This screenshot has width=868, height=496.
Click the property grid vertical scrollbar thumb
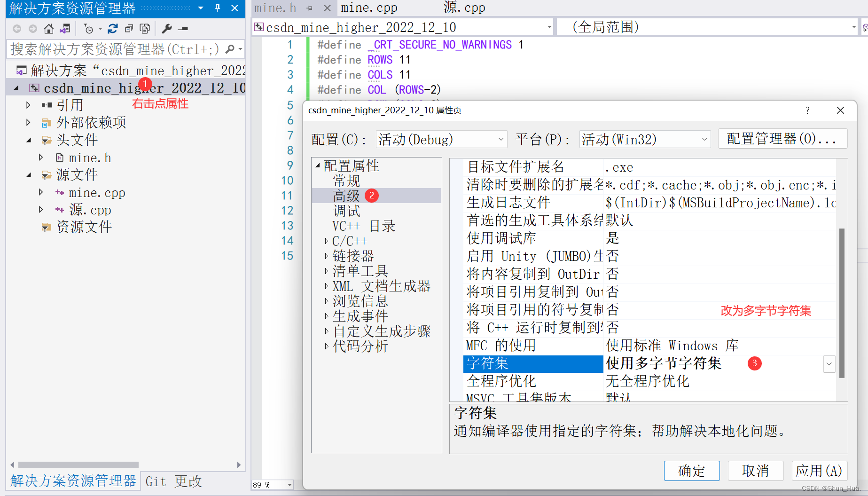842,303
